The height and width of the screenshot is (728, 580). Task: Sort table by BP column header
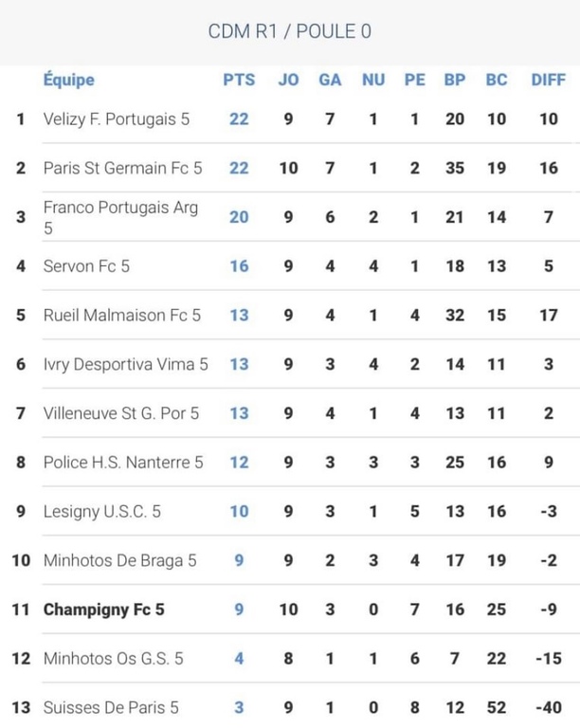click(x=455, y=80)
